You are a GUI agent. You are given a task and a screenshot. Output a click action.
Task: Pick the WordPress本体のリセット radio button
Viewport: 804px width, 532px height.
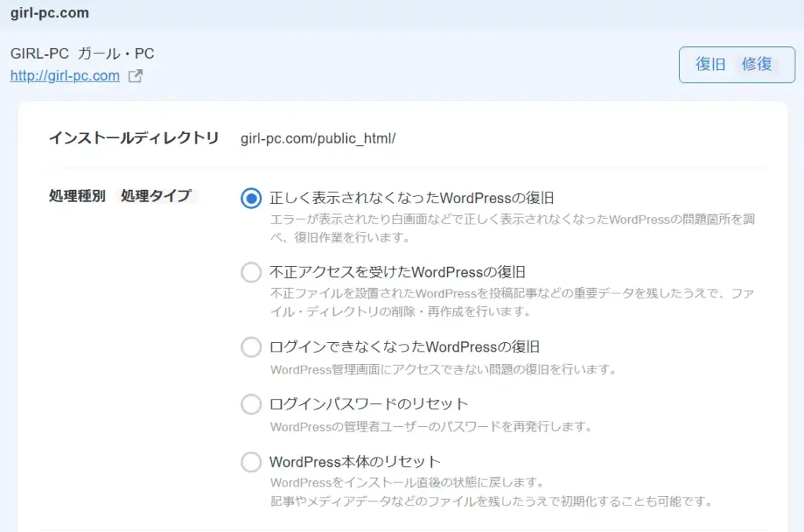(x=250, y=462)
